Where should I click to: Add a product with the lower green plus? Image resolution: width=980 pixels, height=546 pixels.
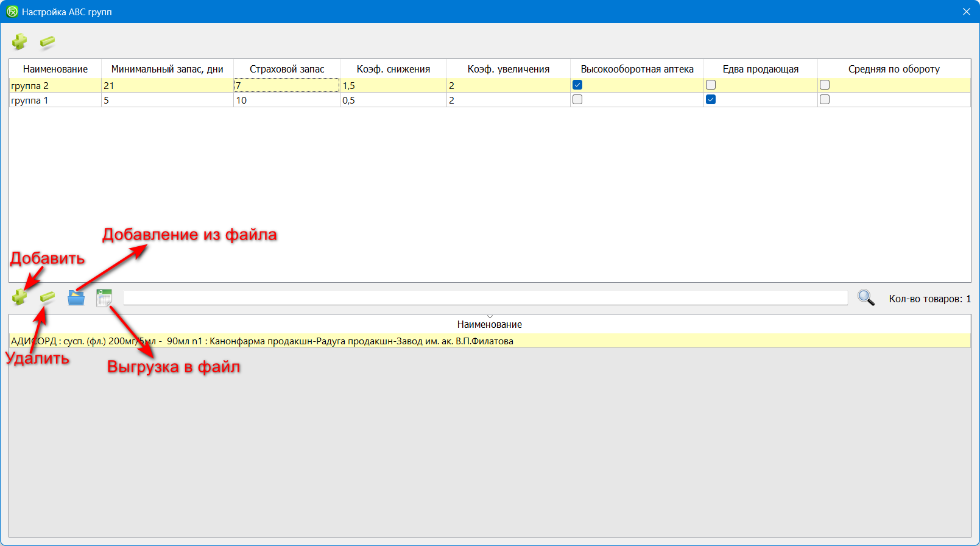point(19,297)
